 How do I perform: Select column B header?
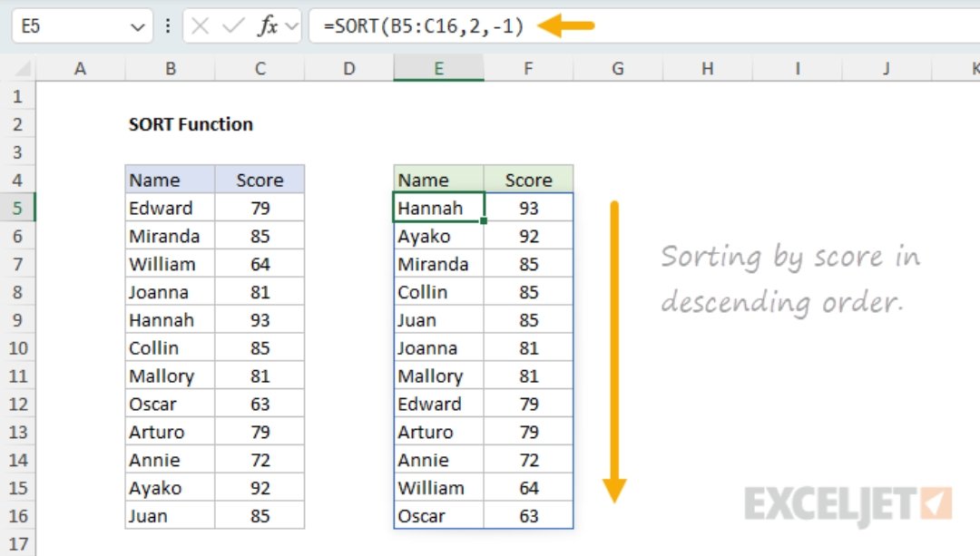coord(170,68)
